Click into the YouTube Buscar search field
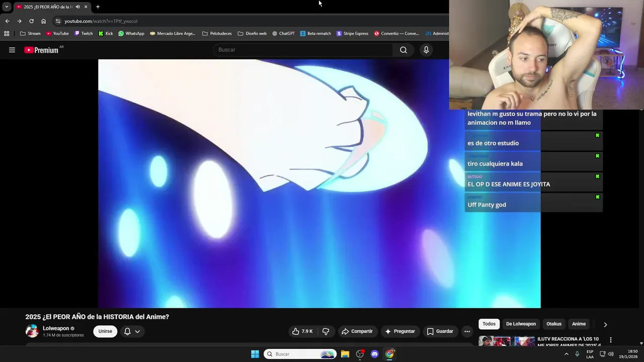 coord(303,50)
